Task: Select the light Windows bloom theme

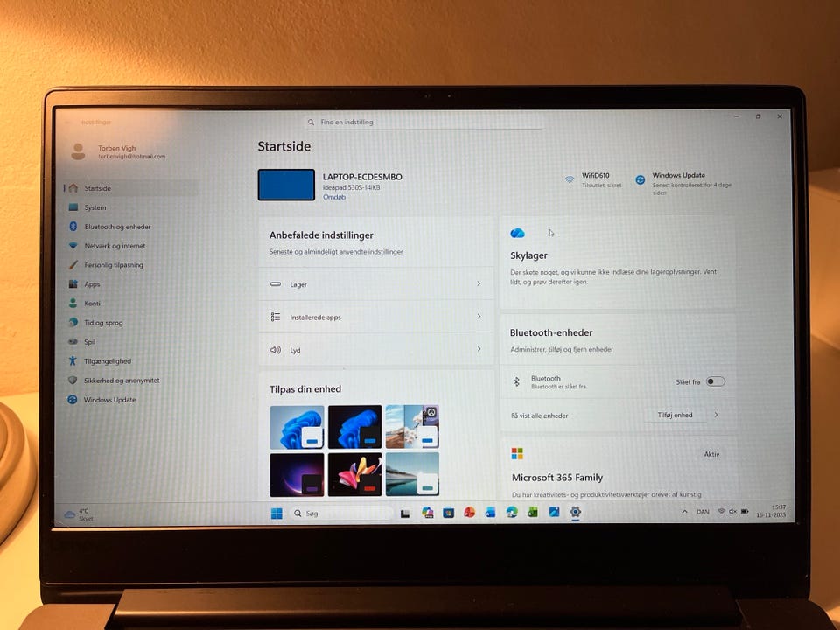Action: point(297,427)
